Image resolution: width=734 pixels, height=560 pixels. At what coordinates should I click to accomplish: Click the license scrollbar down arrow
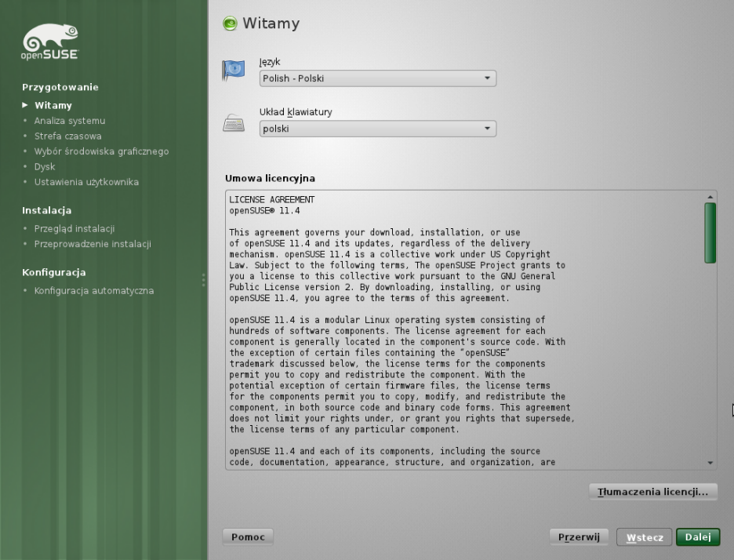[x=710, y=464]
